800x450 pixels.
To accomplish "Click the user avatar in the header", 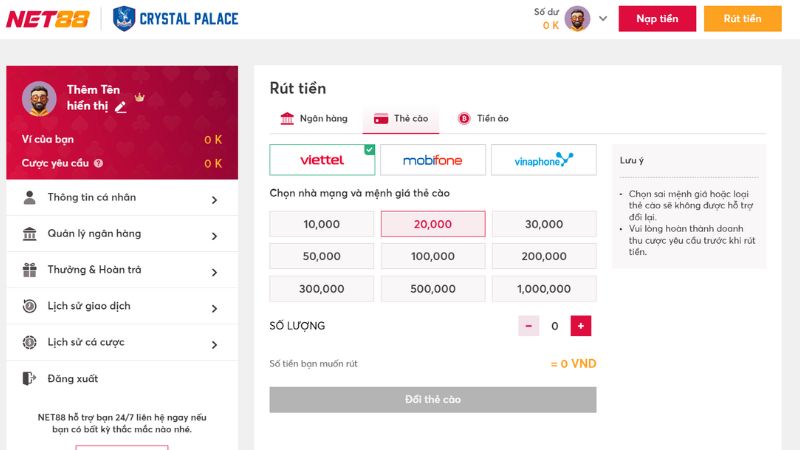I will (577, 18).
